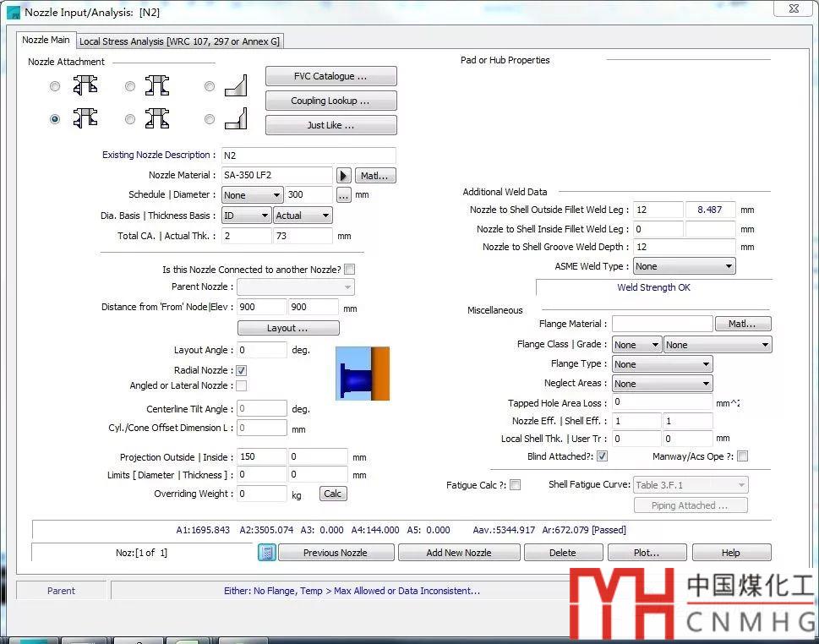
Task: Select the Nozzle Main tab
Action: tap(46, 41)
